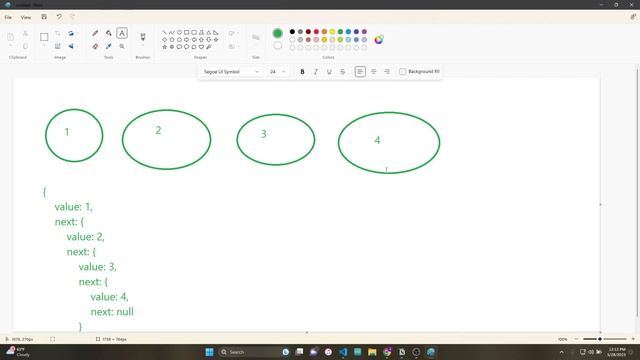Click the Save icon in title bar
The width and height of the screenshot is (640, 360).
(x=44, y=17)
